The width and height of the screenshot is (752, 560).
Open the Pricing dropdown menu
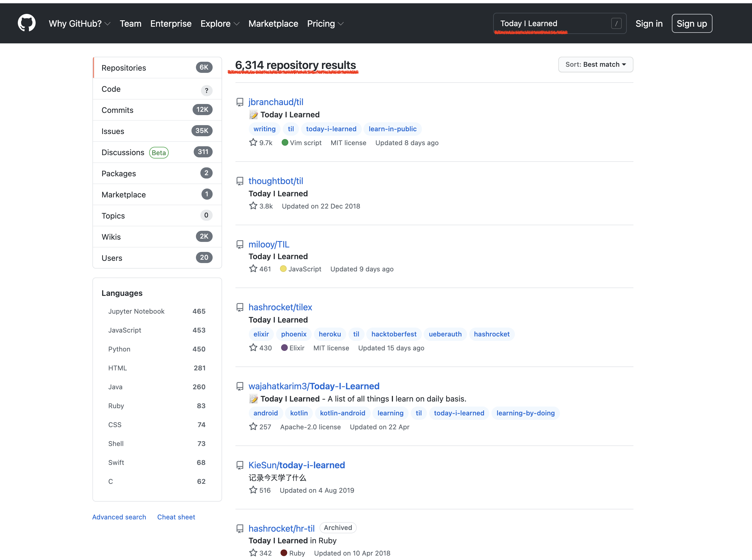coord(325,23)
